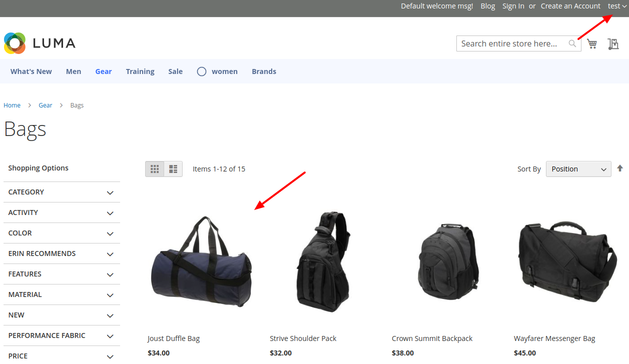The height and width of the screenshot is (364, 629).
Task: Click the circle icon beside women
Action: [202, 71]
